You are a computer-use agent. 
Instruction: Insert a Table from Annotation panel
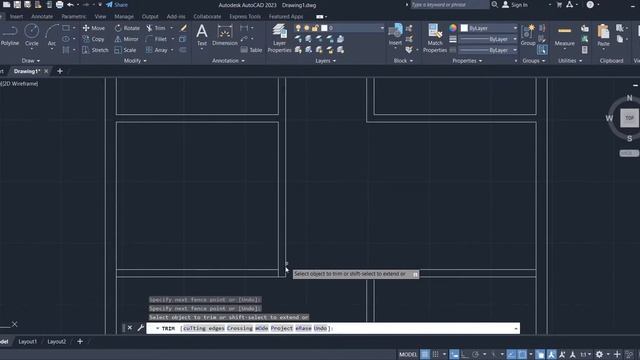coord(251,50)
